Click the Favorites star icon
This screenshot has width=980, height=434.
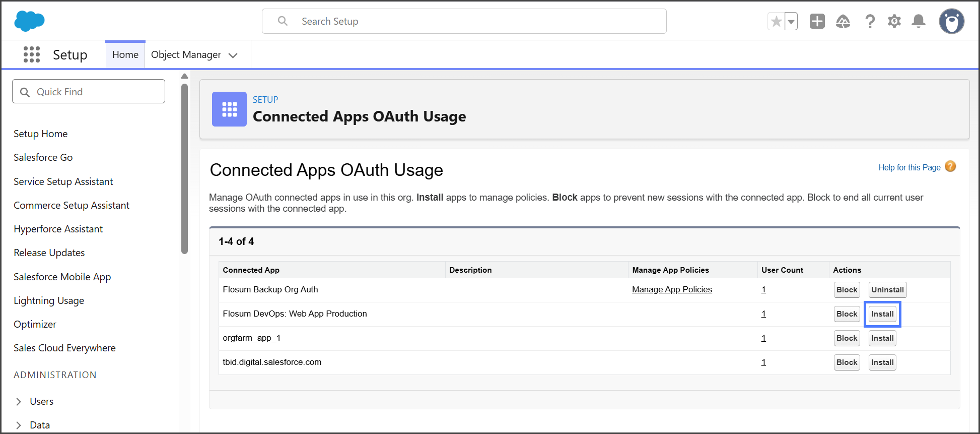[776, 22]
